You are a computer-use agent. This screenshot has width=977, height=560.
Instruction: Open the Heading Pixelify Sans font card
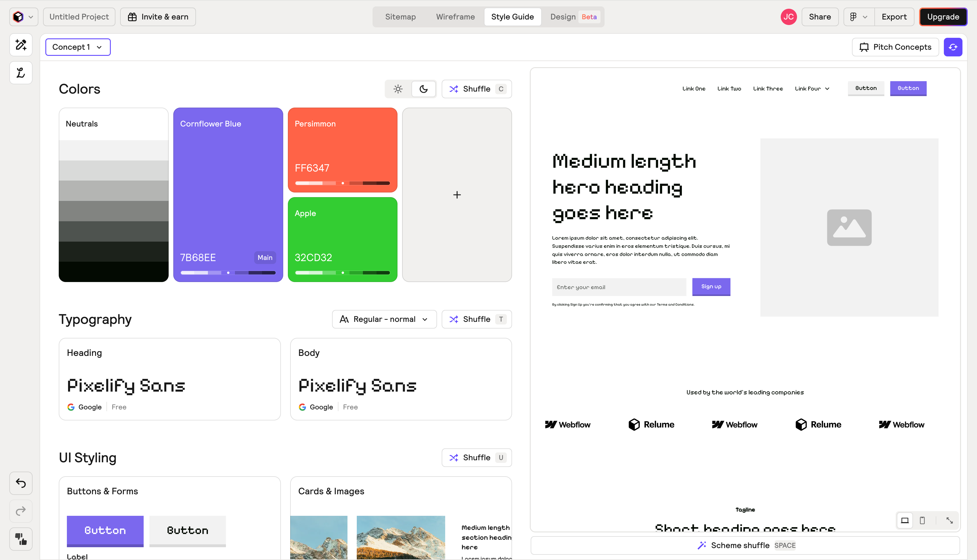point(170,379)
